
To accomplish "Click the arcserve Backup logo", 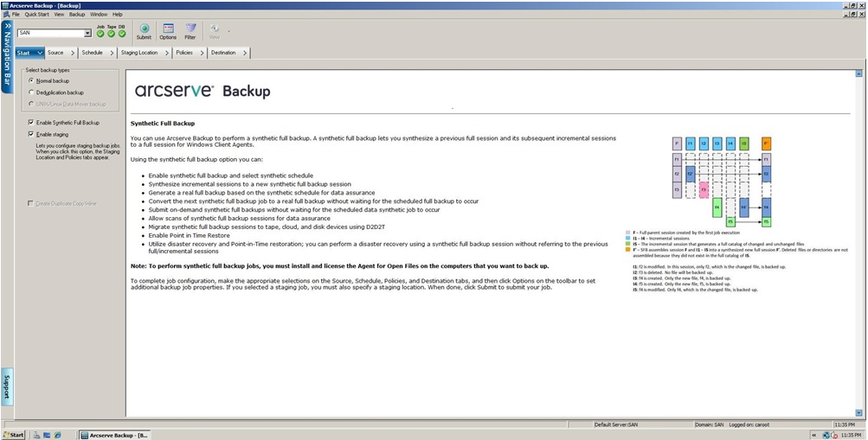I will pyautogui.click(x=203, y=91).
